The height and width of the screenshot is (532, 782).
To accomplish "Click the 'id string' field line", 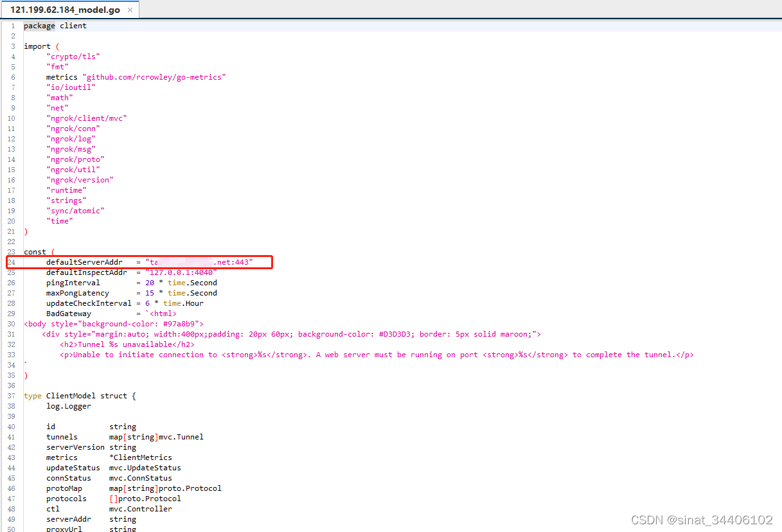I will (x=91, y=427).
